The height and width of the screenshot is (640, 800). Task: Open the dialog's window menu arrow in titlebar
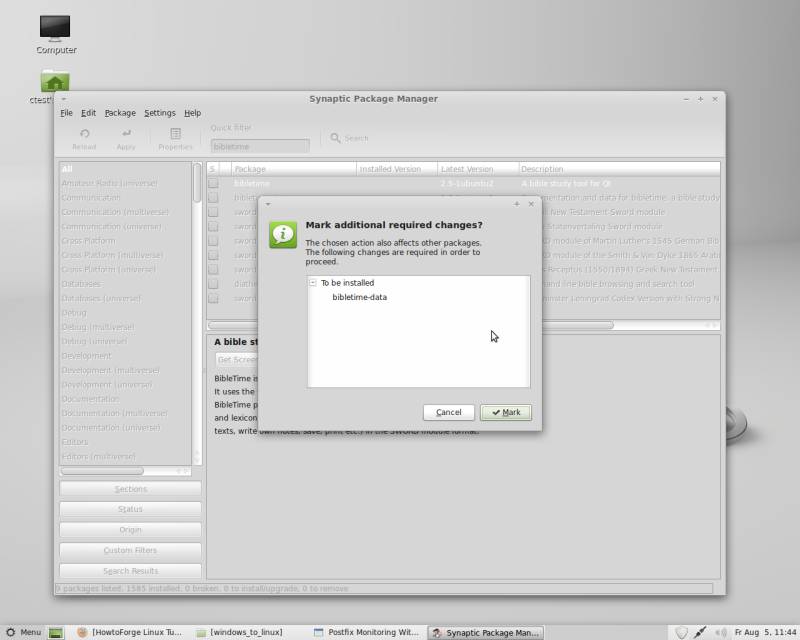267,203
